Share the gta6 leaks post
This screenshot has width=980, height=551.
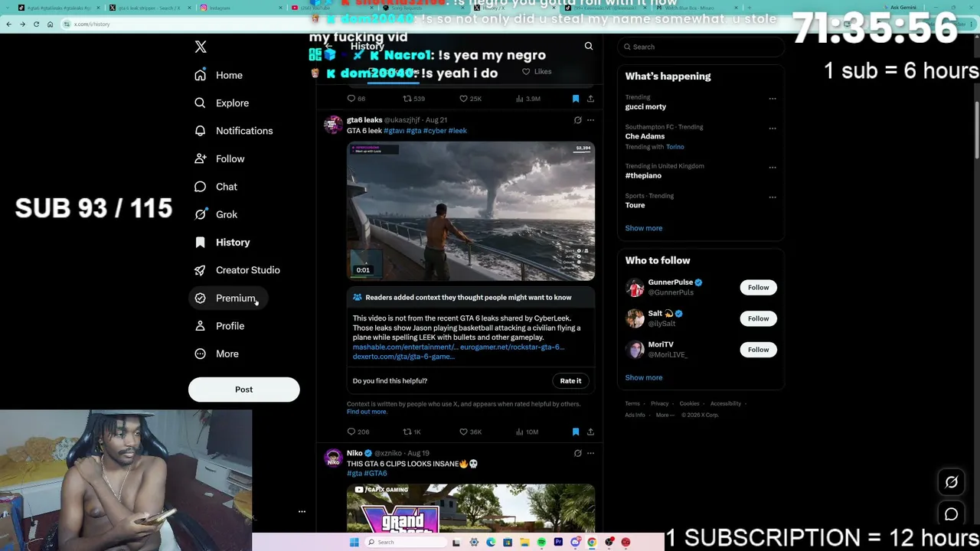pyautogui.click(x=590, y=432)
